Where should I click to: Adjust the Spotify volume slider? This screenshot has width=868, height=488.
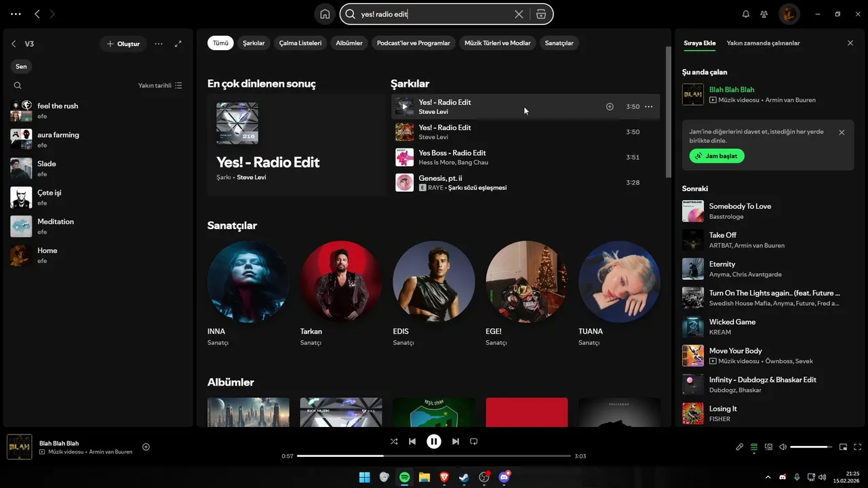(811, 447)
